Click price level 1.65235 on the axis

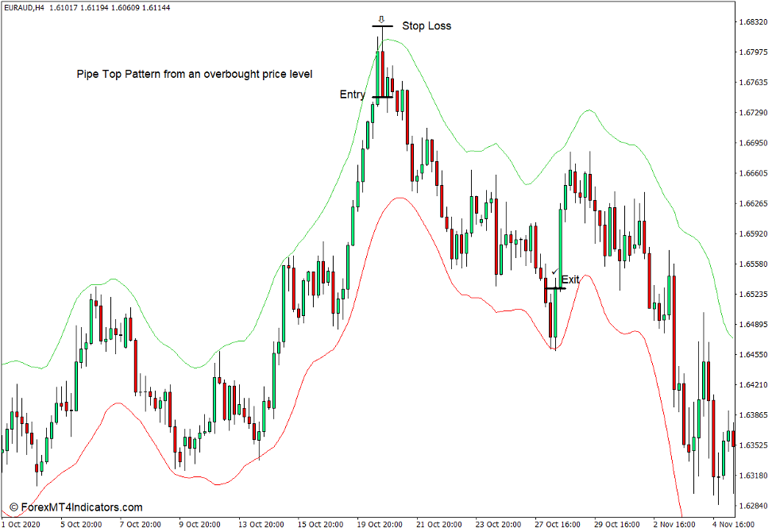click(753, 294)
